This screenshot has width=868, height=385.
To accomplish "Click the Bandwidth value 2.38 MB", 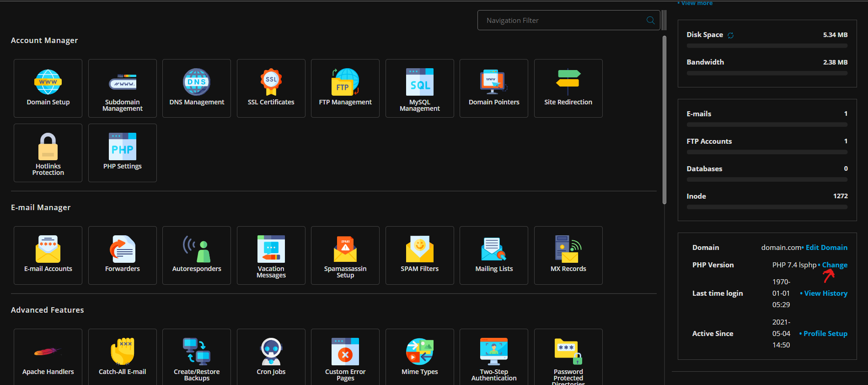I will click(x=835, y=62).
